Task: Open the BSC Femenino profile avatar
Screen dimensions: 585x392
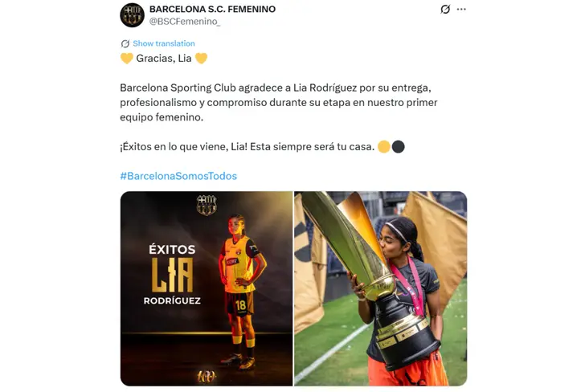Action: click(x=132, y=15)
